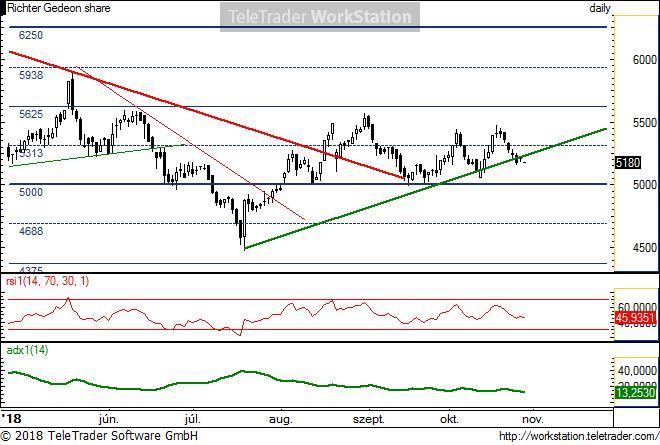Select the thick red descending trendline
Viewport: 660px width, 445px height.
click(206, 115)
